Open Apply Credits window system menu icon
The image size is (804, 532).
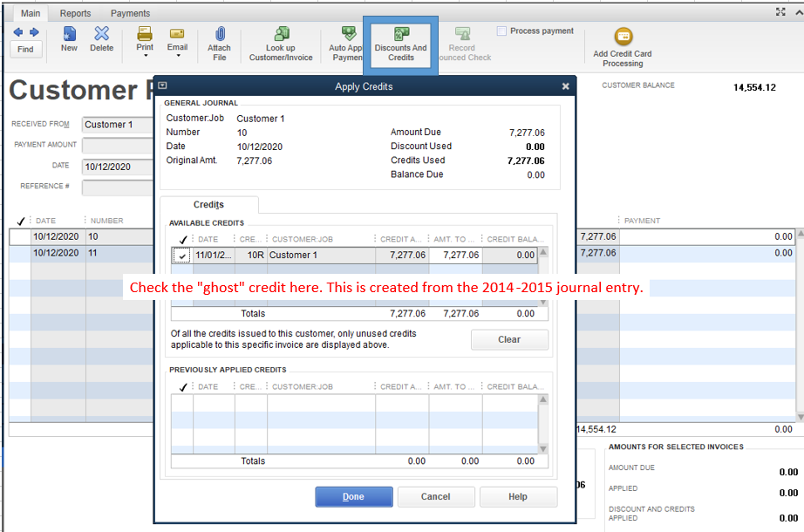162,85
